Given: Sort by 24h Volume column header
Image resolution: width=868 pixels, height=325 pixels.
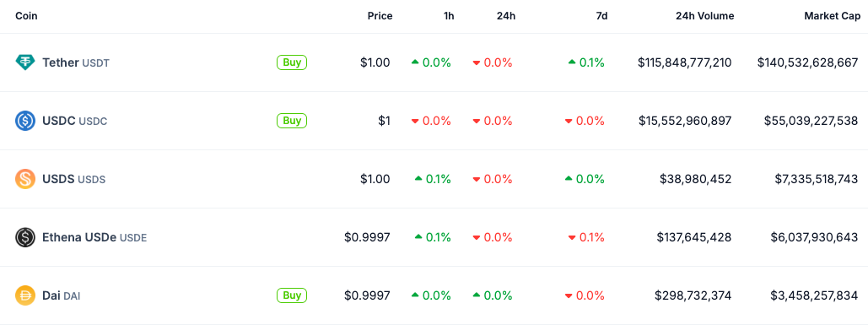Looking at the screenshot, I should 704,16.
